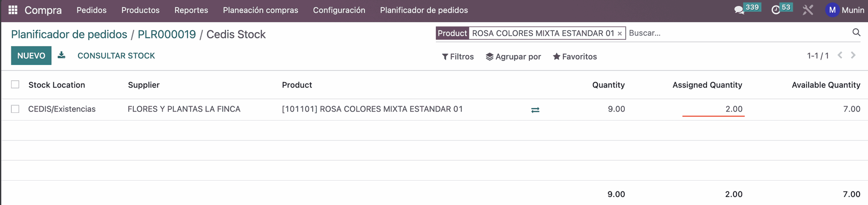Remove the ROSA COLORES MIXTA filter tag

(620, 33)
